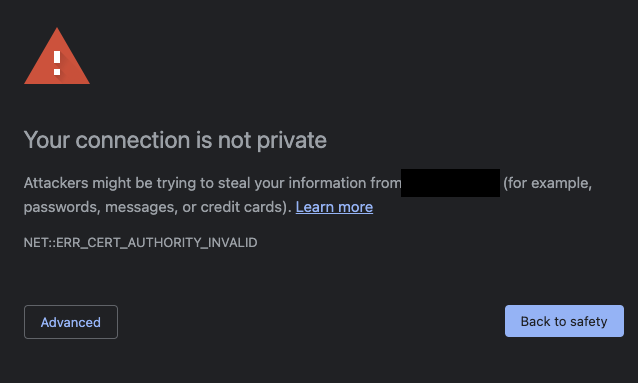Click the blacked-out domain name box
638x383 pixels.
click(450, 183)
